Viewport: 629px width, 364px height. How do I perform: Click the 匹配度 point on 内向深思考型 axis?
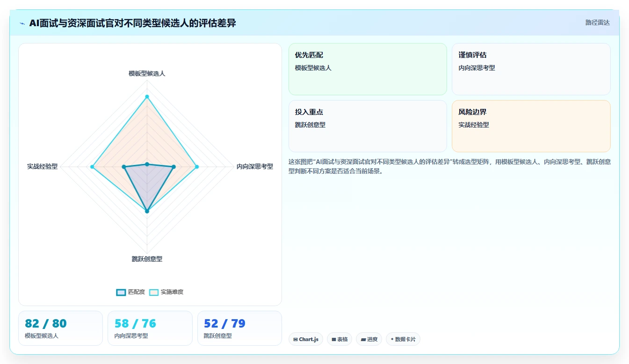tap(174, 167)
